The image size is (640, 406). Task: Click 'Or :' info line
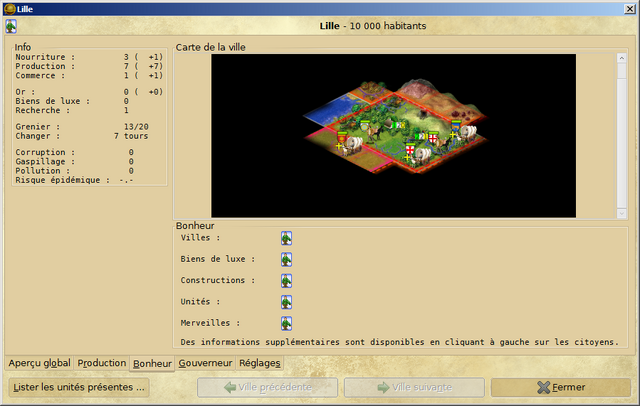click(x=89, y=92)
